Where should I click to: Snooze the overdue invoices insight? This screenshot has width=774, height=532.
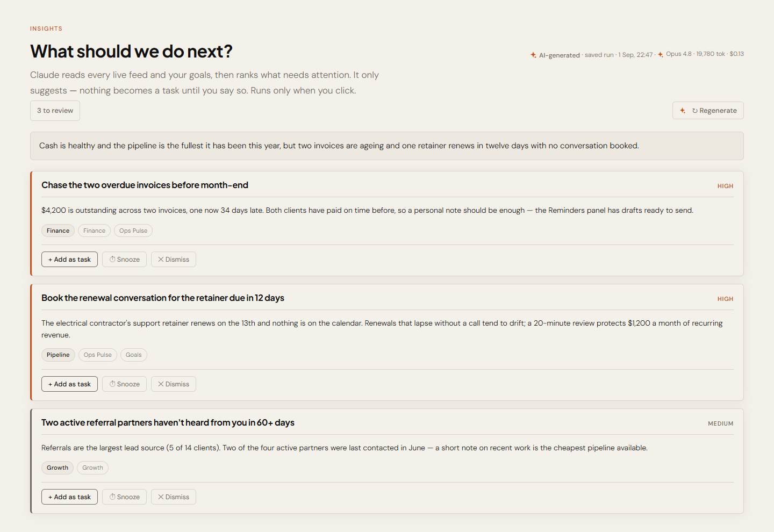coord(124,260)
